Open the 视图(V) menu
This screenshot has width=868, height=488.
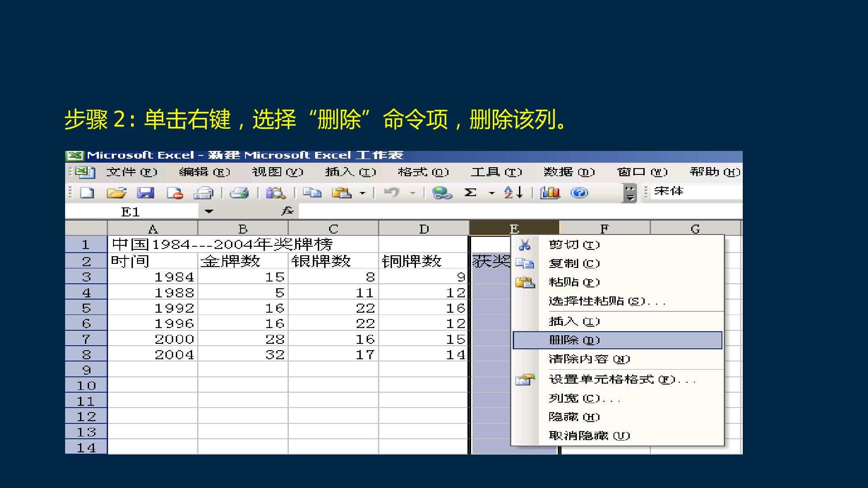coord(278,172)
